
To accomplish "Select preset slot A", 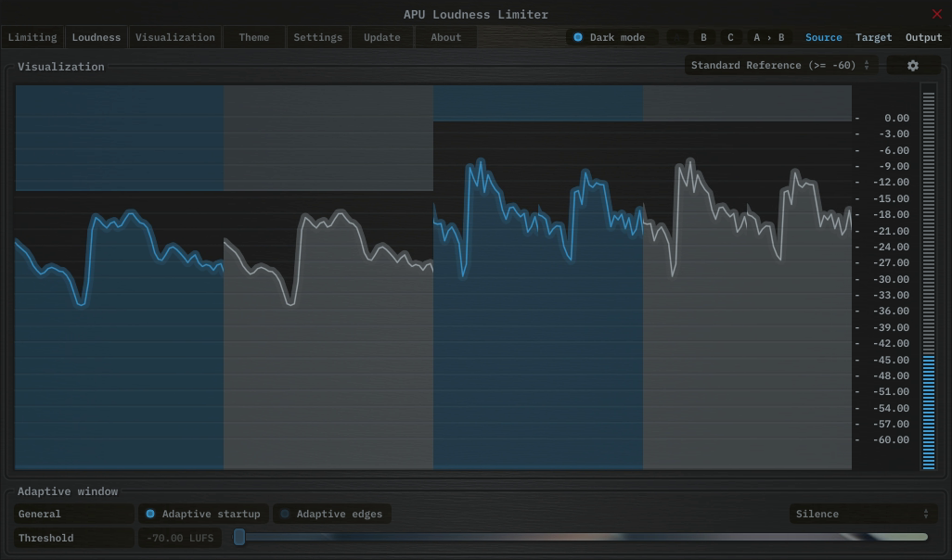I will 677,38.
